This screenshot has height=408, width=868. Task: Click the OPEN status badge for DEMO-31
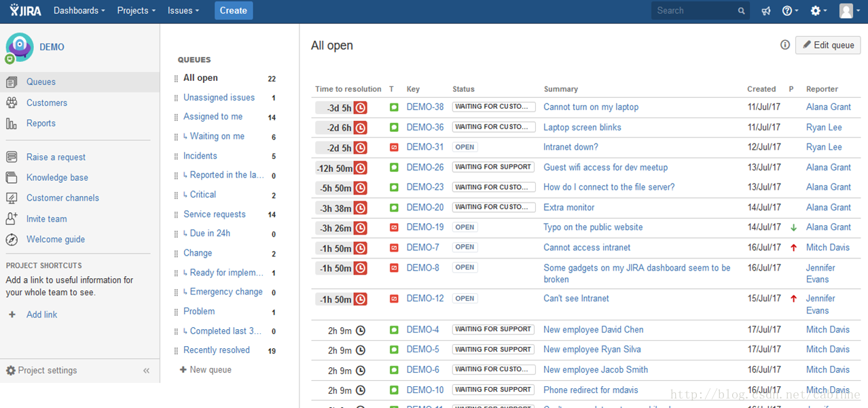click(465, 147)
